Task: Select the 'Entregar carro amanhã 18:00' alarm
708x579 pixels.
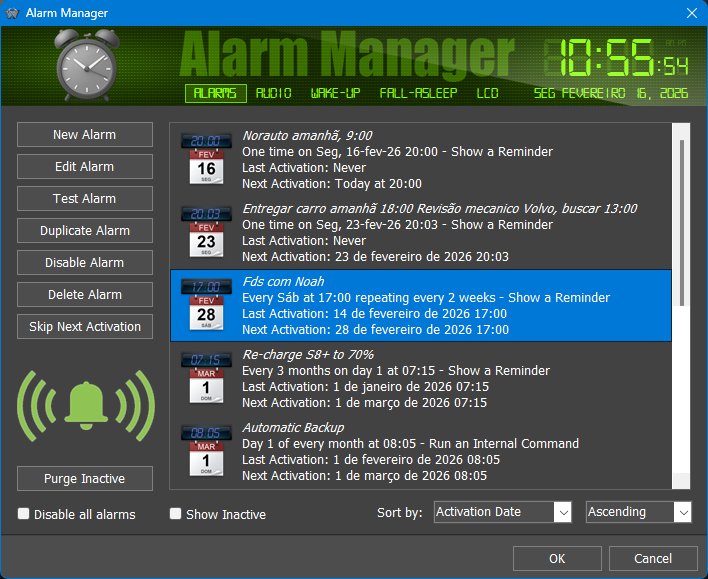Action: 421,233
